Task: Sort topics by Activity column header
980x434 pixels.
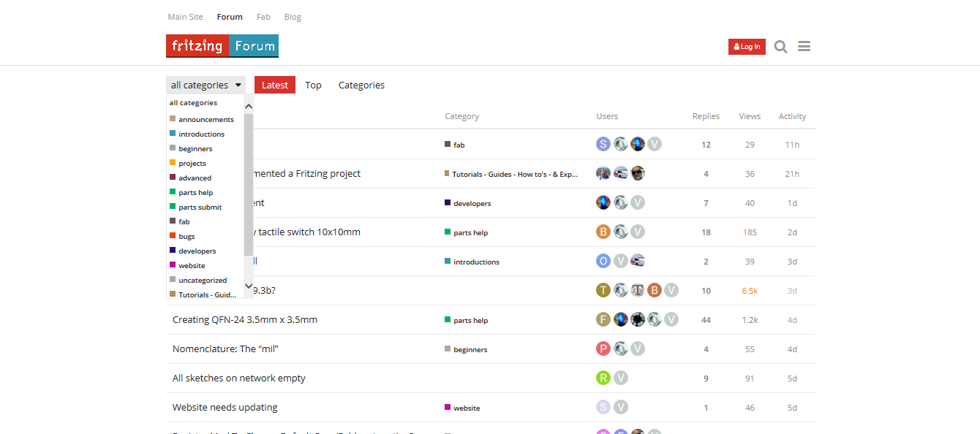Action: pos(792,116)
